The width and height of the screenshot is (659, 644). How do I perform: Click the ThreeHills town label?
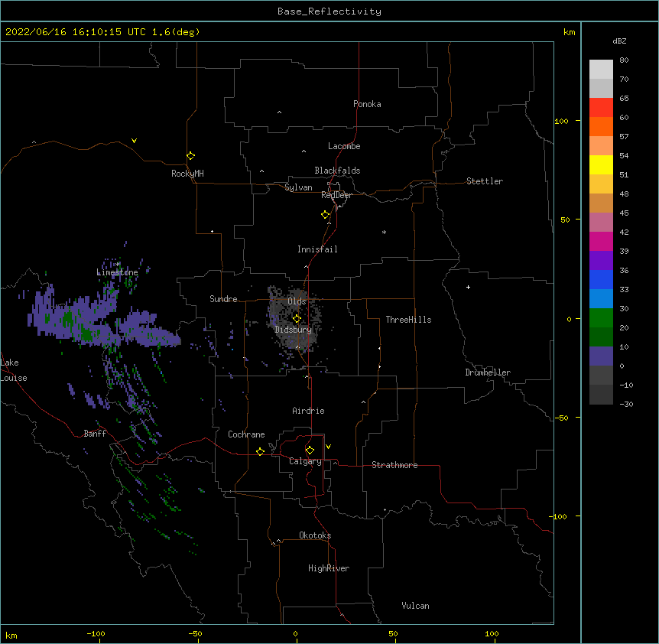tap(408, 320)
